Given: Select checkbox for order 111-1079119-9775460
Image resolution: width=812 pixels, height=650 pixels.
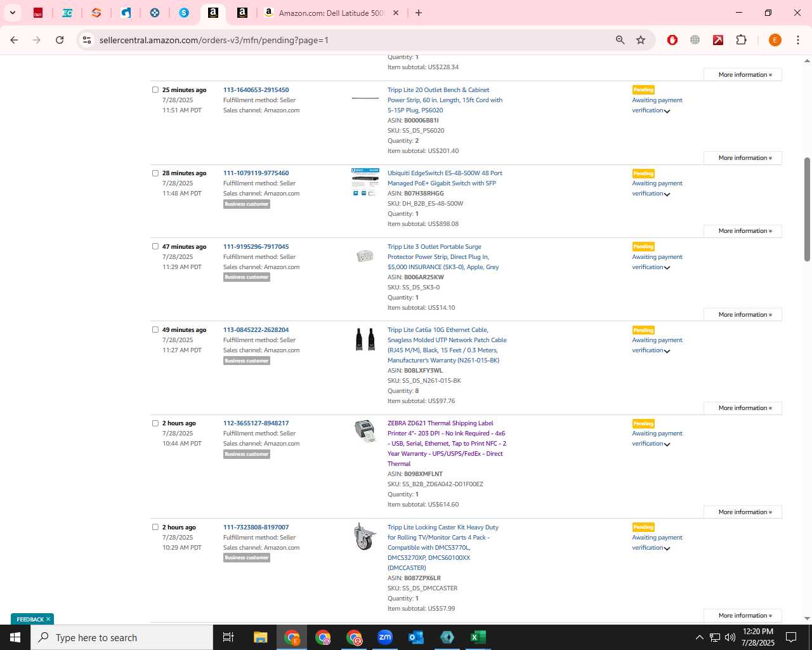Looking at the screenshot, I should [155, 173].
